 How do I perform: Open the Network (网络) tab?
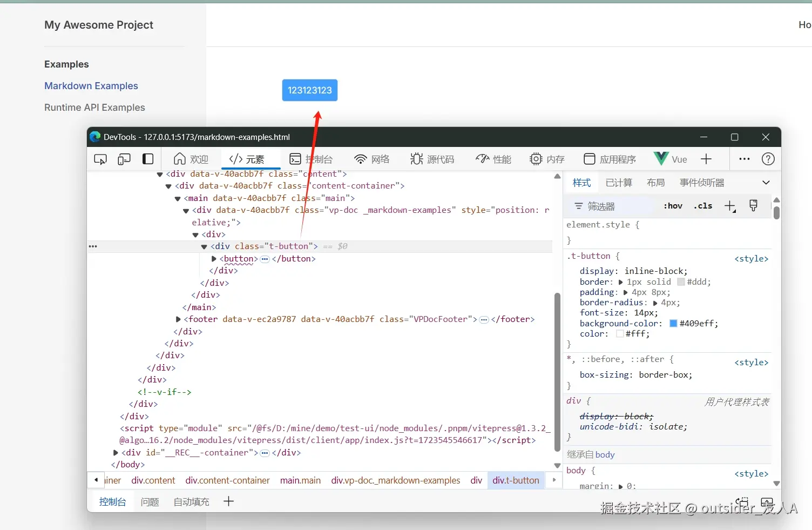pos(372,159)
